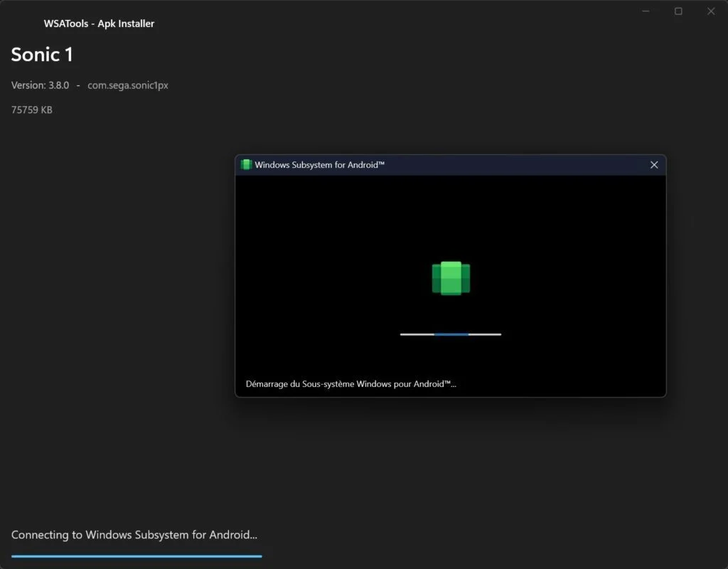
Task: Click the "Version: 3.8.0" text
Action: (x=40, y=85)
